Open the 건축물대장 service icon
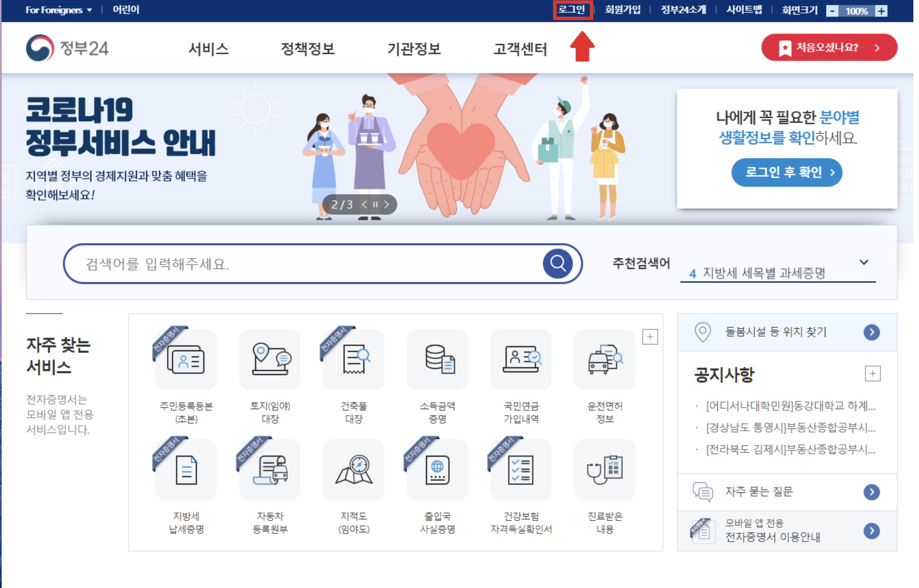Viewport: 919px width, 588px height. point(354,359)
